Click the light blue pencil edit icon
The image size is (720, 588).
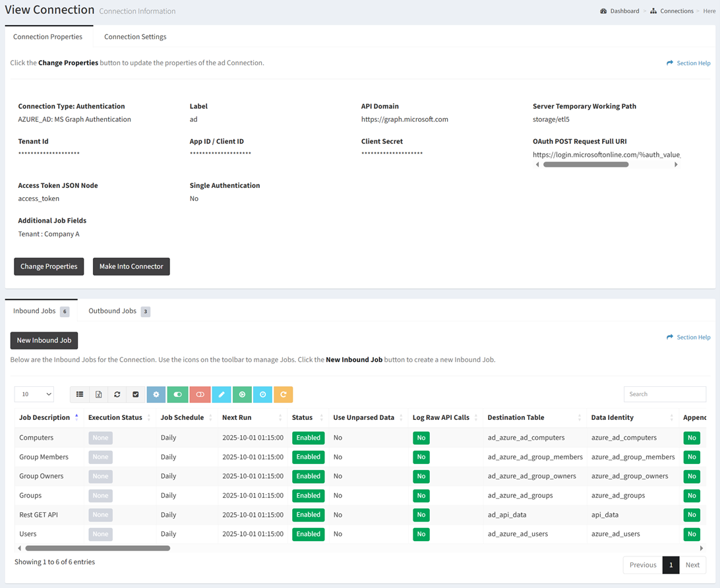point(222,394)
